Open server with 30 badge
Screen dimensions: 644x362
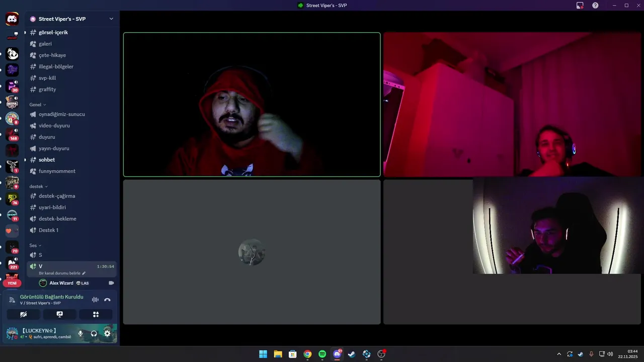click(x=12, y=86)
